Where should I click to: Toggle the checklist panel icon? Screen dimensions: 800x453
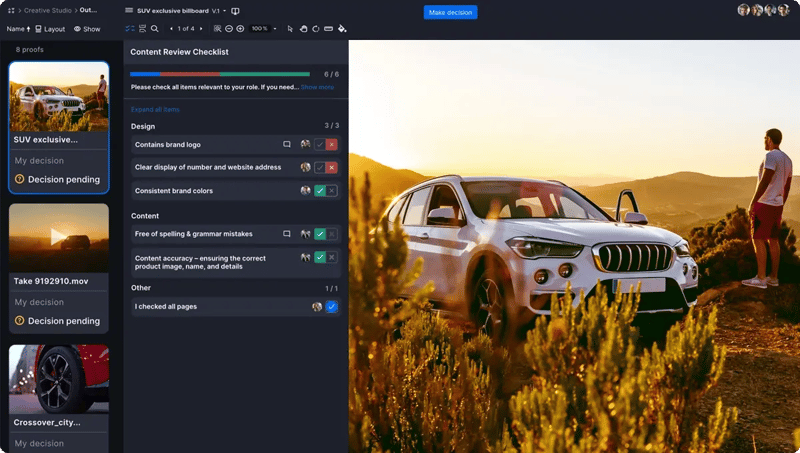tap(130, 29)
